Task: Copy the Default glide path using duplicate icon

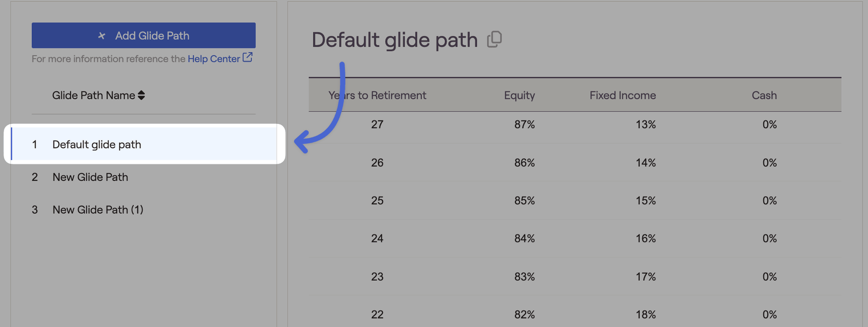Action: 495,39
